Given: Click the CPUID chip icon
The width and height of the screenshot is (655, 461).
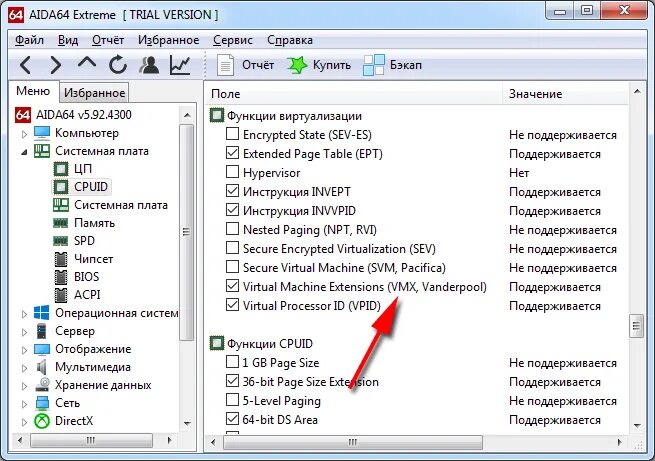Looking at the screenshot, I should (61, 187).
